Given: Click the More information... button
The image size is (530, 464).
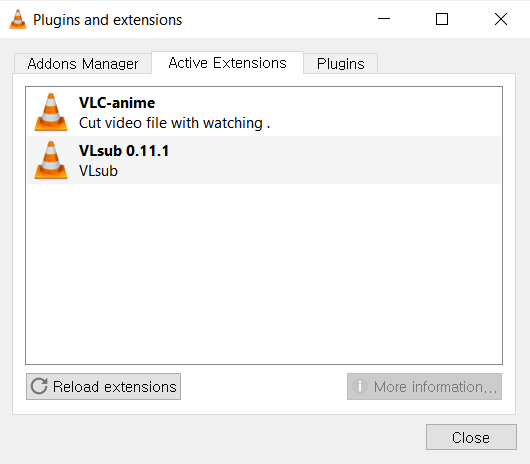Looking at the screenshot, I should [x=424, y=387].
